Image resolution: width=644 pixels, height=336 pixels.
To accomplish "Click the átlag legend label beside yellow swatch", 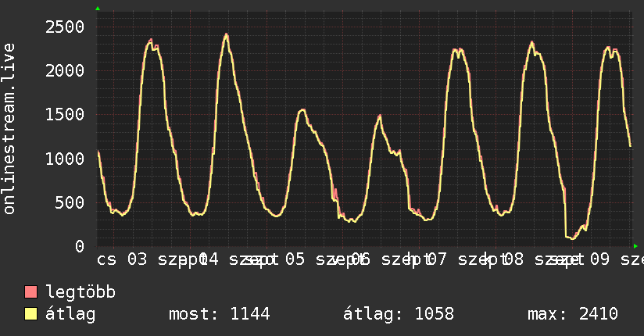I will pos(70,314).
